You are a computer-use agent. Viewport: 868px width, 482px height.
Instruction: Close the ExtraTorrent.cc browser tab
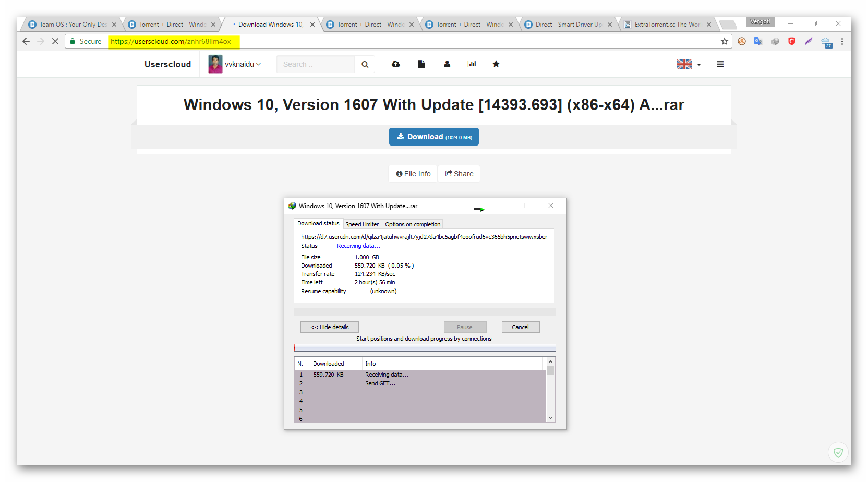(x=709, y=25)
